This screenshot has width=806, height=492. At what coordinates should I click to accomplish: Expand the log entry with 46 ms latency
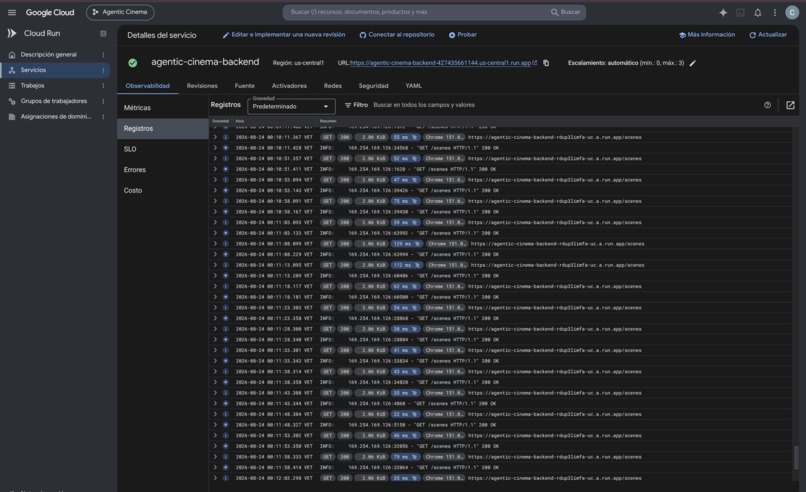pyautogui.click(x=215, y=435)
